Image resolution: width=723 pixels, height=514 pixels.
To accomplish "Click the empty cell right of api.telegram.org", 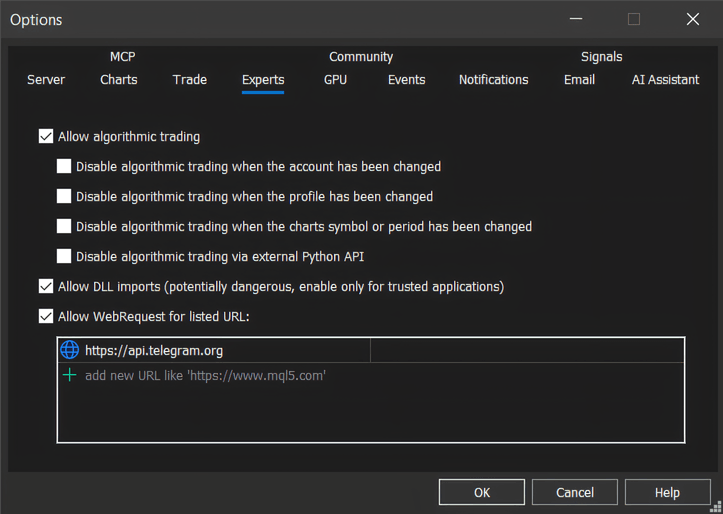I will [527, 350].
